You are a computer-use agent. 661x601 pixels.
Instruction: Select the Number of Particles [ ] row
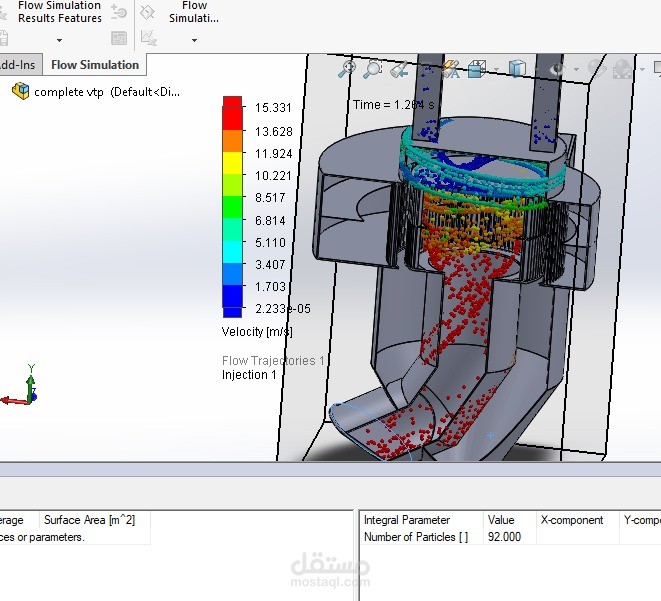click(510, 537)
